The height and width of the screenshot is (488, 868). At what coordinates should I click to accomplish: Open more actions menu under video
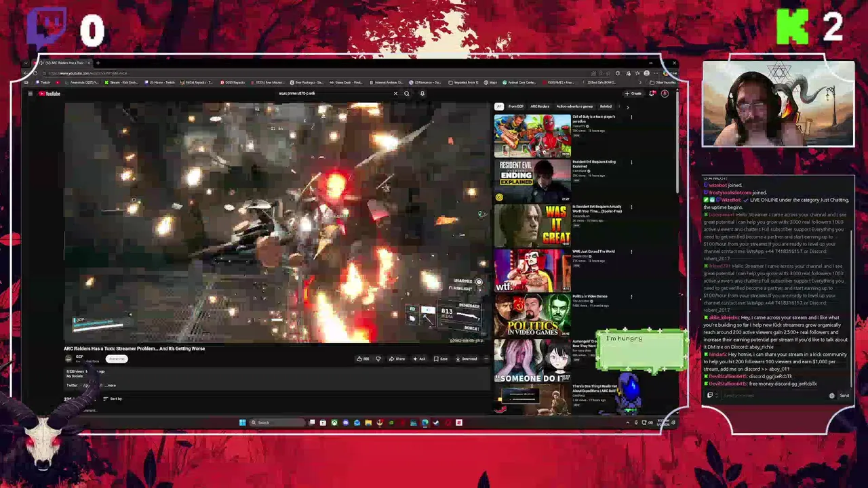[486, 359]
